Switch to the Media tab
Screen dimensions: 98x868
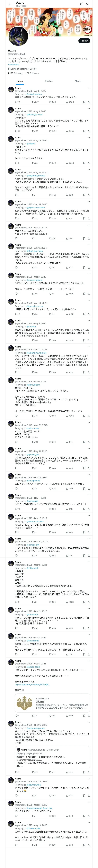click(x=78, y=81)
